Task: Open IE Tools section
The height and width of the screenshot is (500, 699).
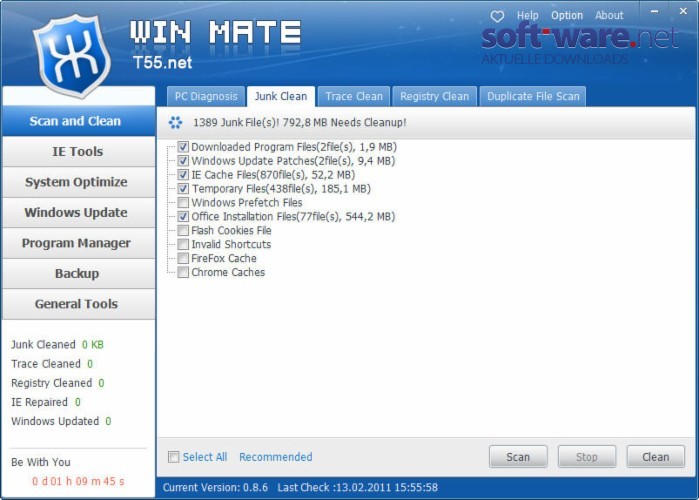Action: pos(78,152)
